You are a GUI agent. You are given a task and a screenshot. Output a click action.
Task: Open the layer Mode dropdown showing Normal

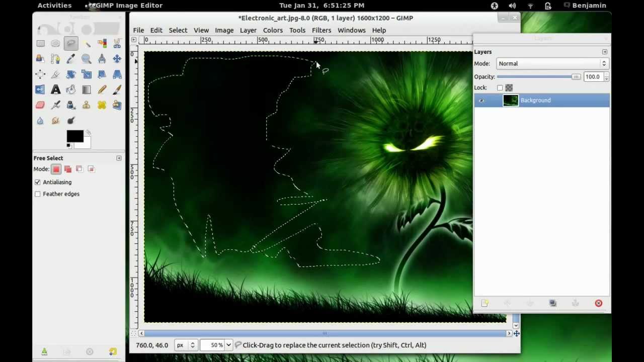click(552, 63)
